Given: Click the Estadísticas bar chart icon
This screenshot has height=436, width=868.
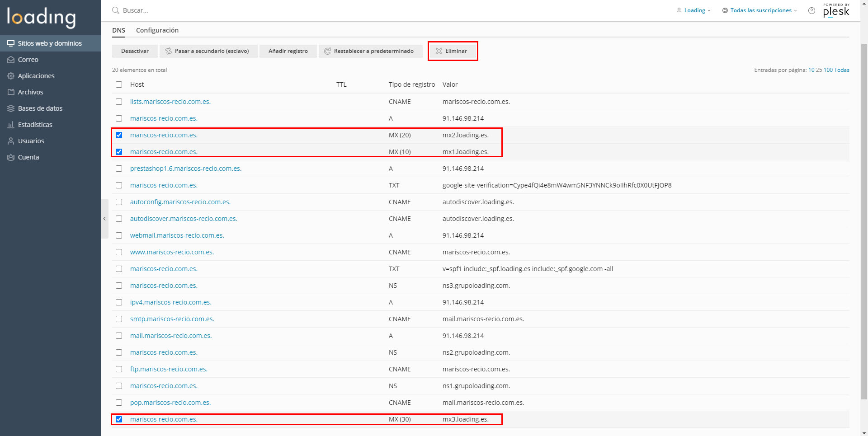Looking at the screenshot, I should 11,125.
